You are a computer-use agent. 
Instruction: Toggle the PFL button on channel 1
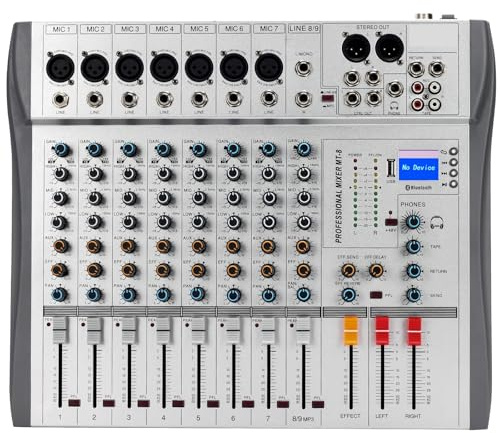(74, 403)
